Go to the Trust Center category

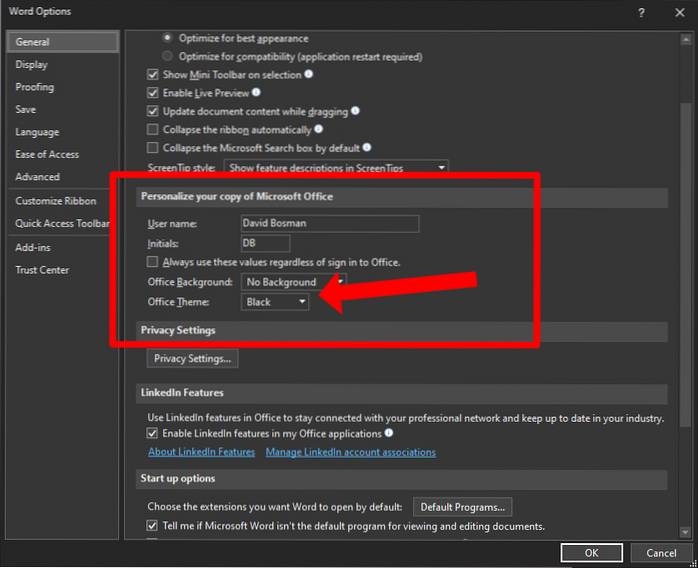coord(41,270)
